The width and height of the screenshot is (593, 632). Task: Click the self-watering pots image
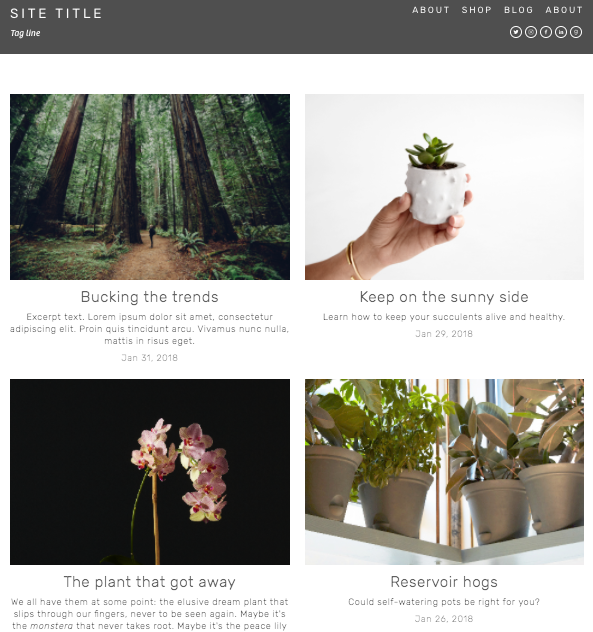[444, 472]
